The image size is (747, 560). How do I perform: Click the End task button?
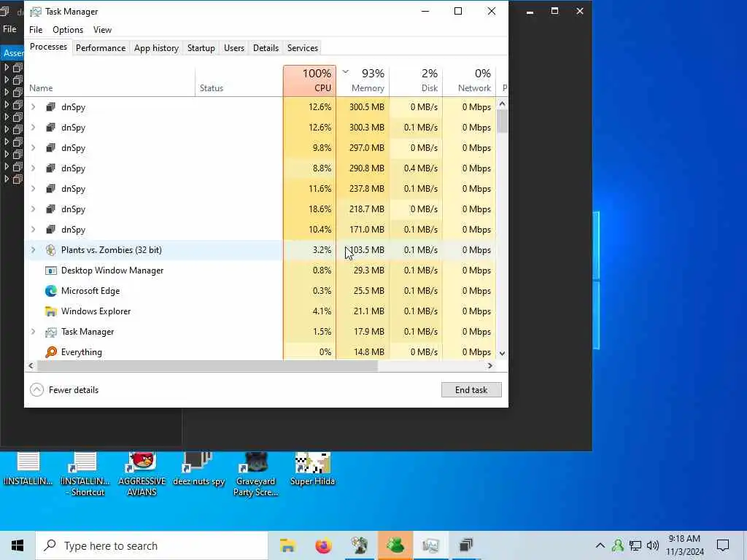pos(471,390)
